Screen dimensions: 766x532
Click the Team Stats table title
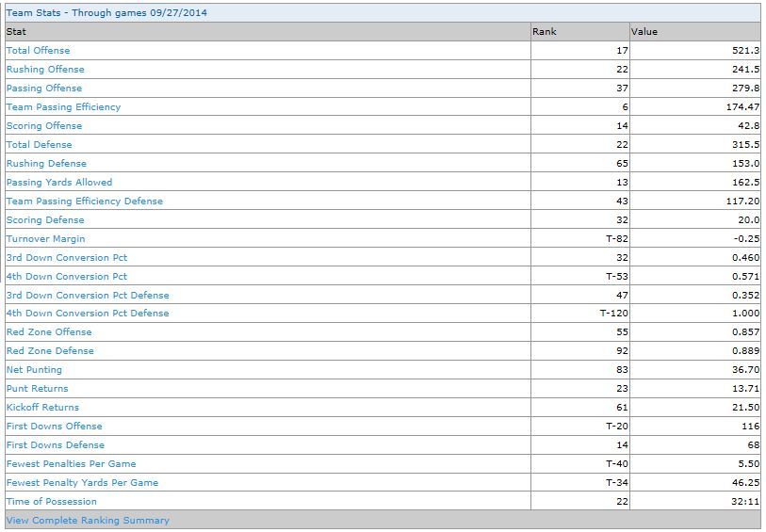pyautogui.click(x=106, y=12)
